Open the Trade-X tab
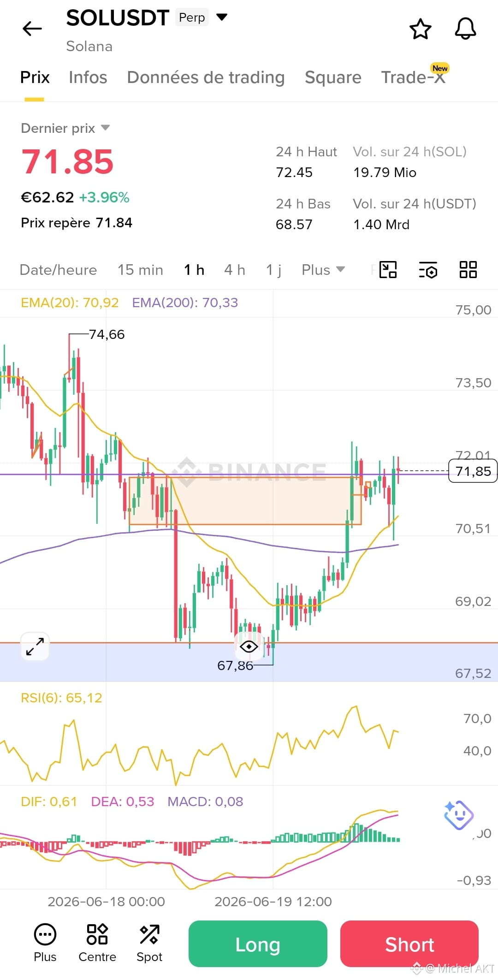Image resolution: width=498 pixels, height=980 pixels. [414, 77]
